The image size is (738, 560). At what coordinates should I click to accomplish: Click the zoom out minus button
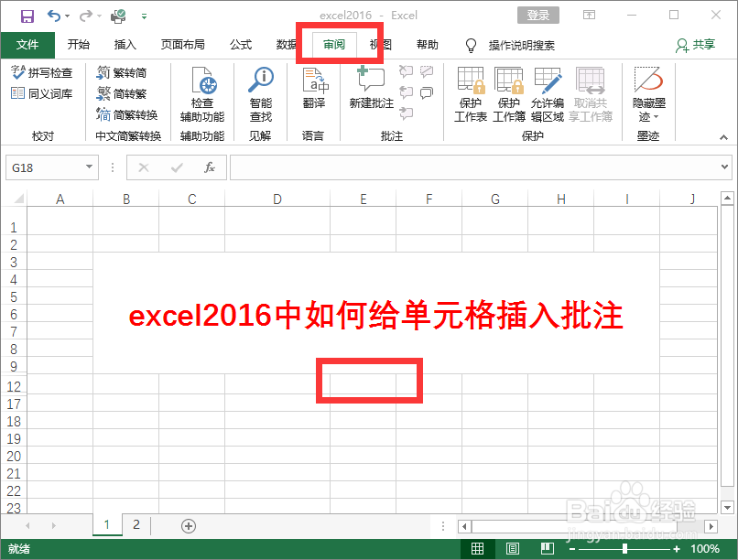[x=572, y=549]
